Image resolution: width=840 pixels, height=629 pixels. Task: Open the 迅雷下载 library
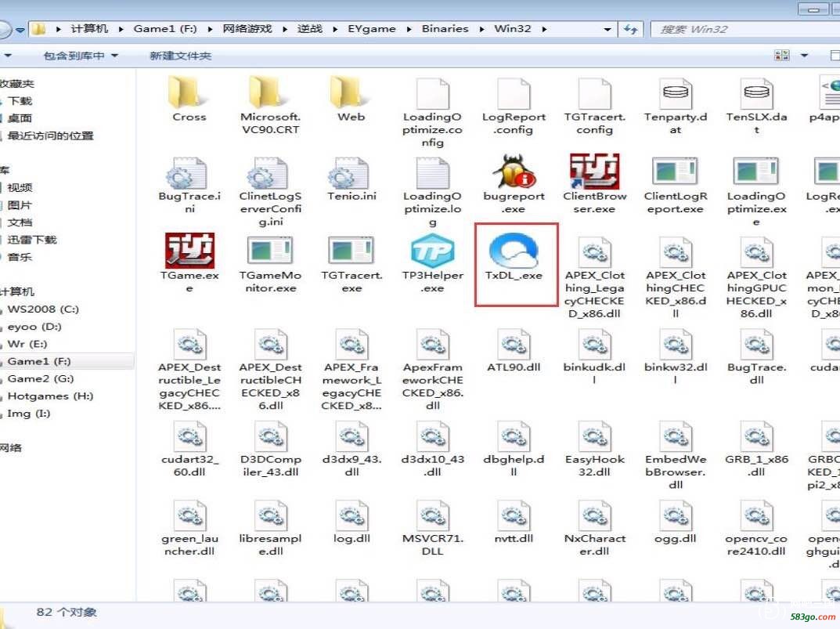coord(32,240)
